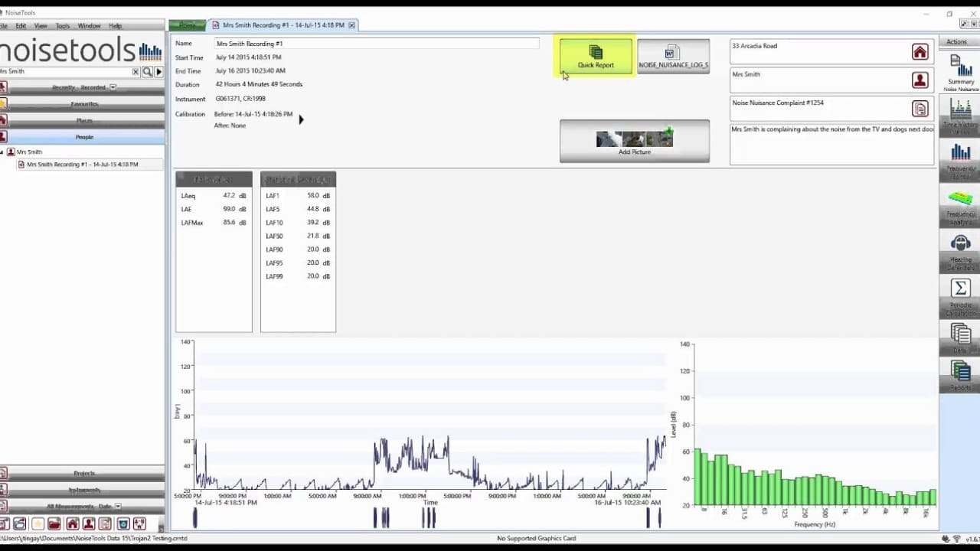Viewport: 980px width, 551px height.
Task: Open the Frequency Bands action icon
Action: click(x=960, y=161)
